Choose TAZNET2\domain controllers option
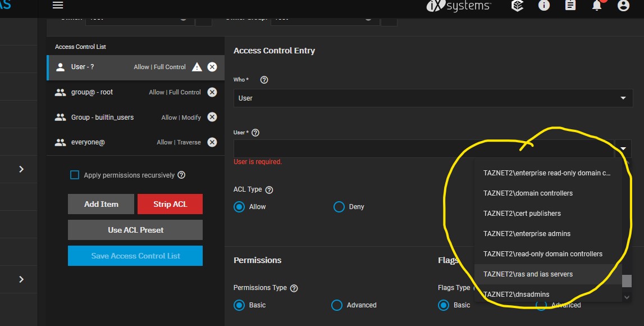This screenshot has width=644, height=326. point(548,193)
